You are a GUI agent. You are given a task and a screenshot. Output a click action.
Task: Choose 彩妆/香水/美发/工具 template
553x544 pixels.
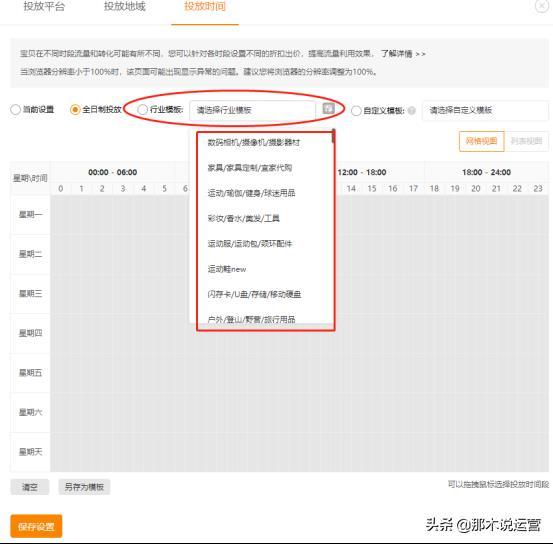click(243, 218)
